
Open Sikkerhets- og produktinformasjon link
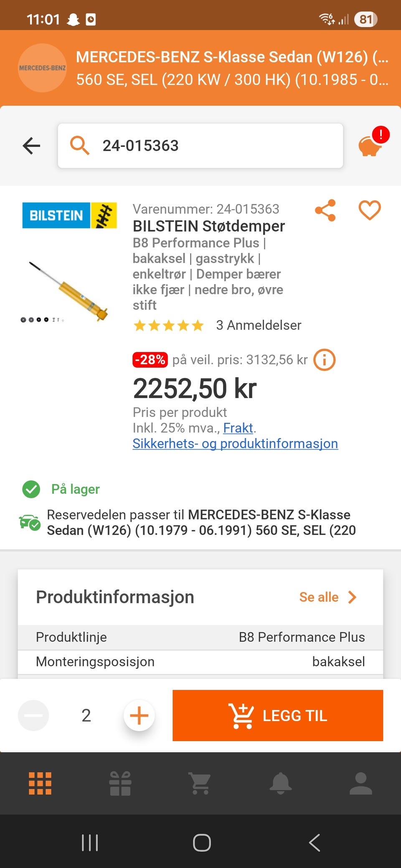235,443
